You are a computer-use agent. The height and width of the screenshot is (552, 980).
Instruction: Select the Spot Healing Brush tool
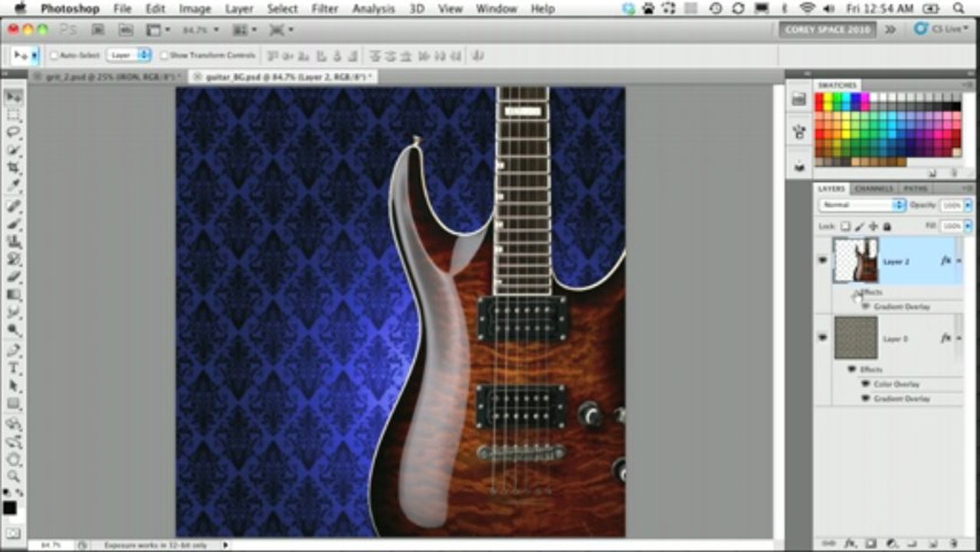click(13, 206)
